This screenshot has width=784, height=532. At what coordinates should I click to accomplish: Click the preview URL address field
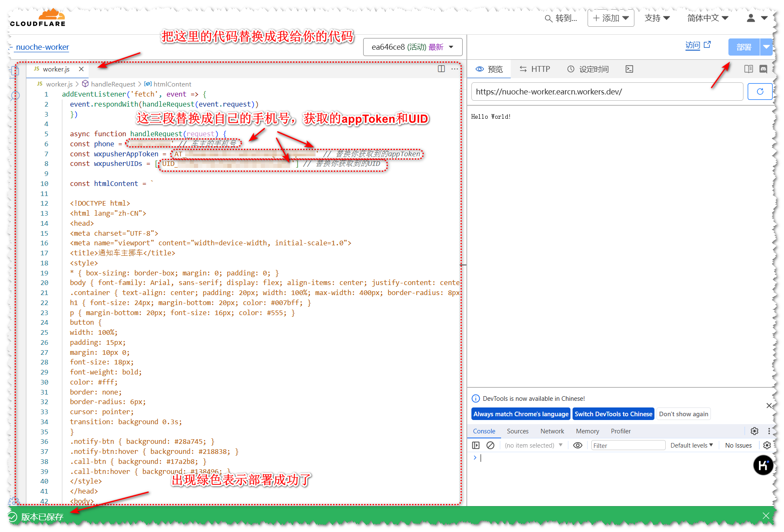click(x=607, y=92)
